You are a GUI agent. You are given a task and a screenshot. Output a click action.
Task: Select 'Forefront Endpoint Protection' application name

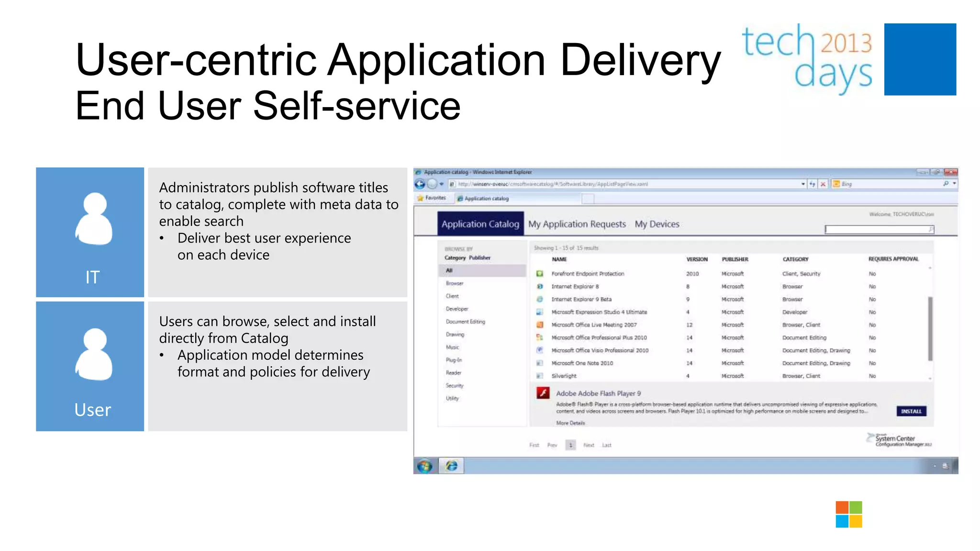click(x=588, y=274)
